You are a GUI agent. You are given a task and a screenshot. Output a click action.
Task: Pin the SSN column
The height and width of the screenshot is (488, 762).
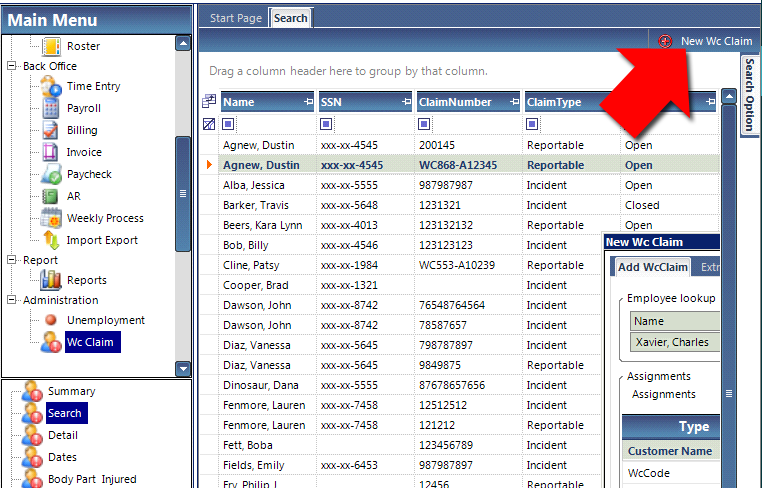(406, 102)
